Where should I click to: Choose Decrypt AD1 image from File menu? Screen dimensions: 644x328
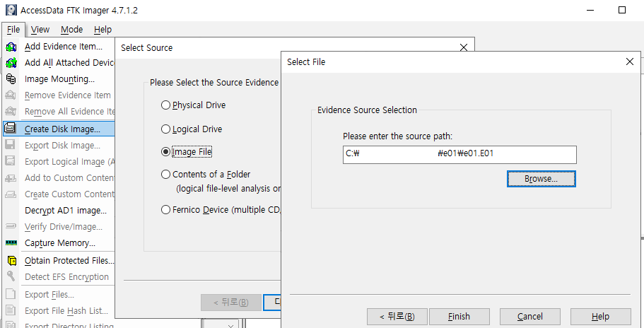click(x=65, y=210)
